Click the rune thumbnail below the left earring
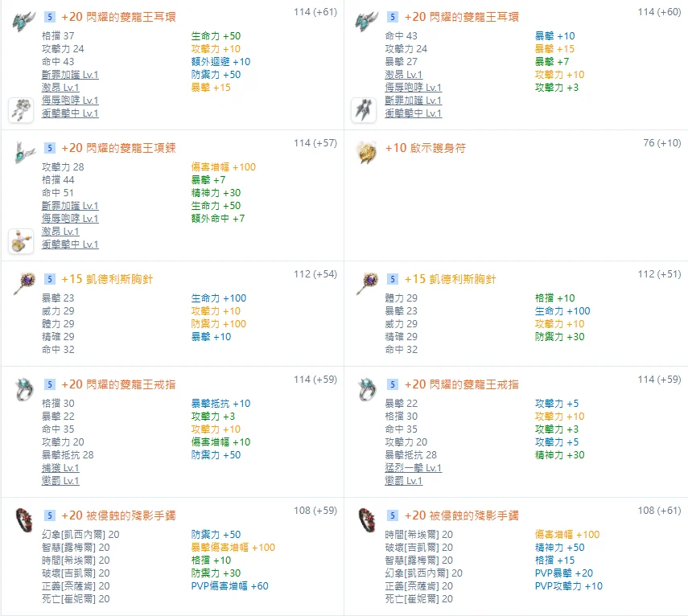This screenshot has height=616, width=688. coord(21,110)
